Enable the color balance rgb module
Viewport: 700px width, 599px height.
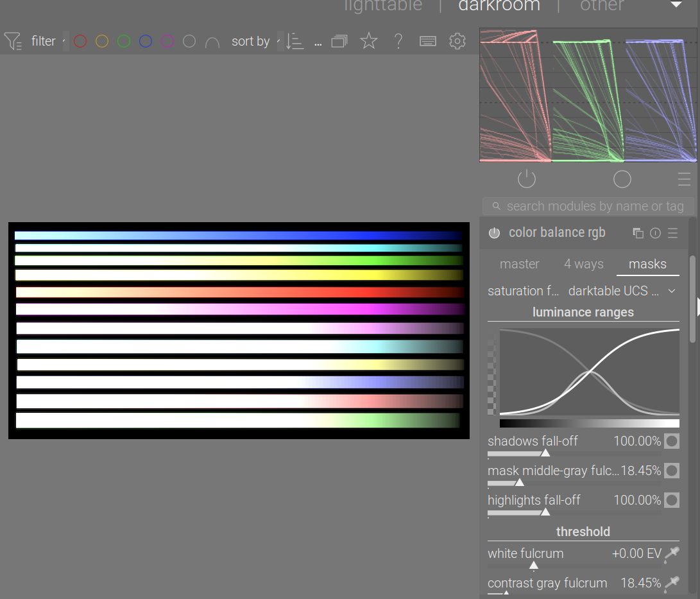tap(494, 233)
